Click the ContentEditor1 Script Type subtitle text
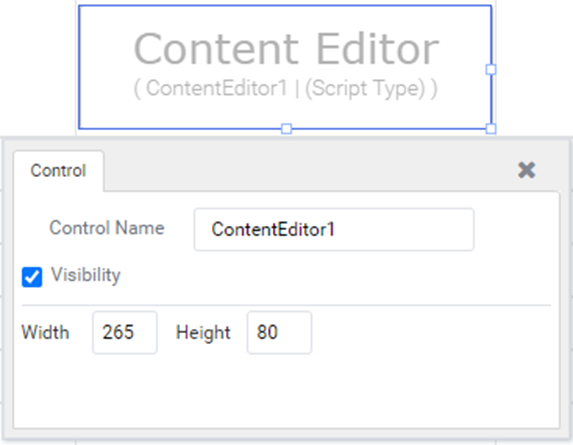Image resolution: width=573 pixels, height=445 pixels. (286, 88)
